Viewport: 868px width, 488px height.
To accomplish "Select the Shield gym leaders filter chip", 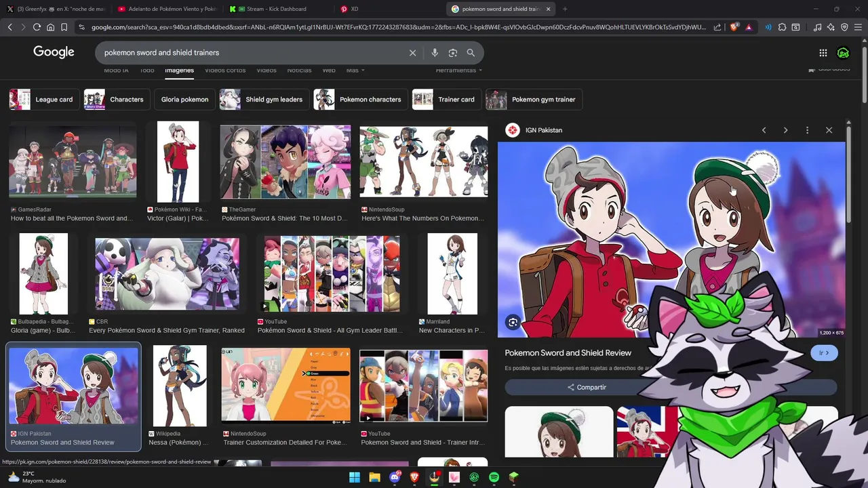I will coord(264,100).
